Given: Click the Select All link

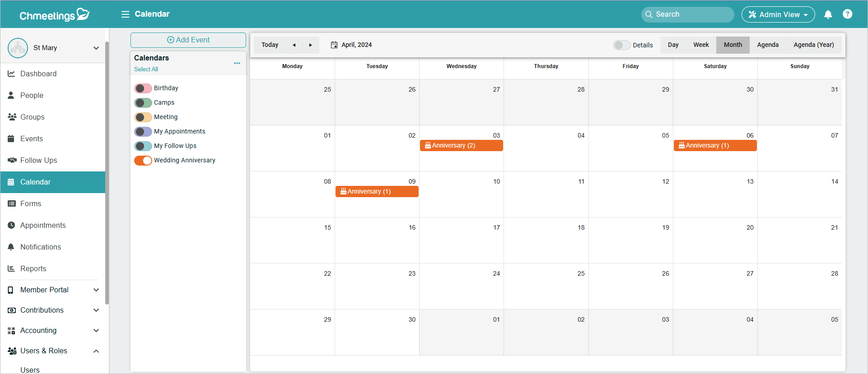Looking at the screenshot, I should [146, 69].
